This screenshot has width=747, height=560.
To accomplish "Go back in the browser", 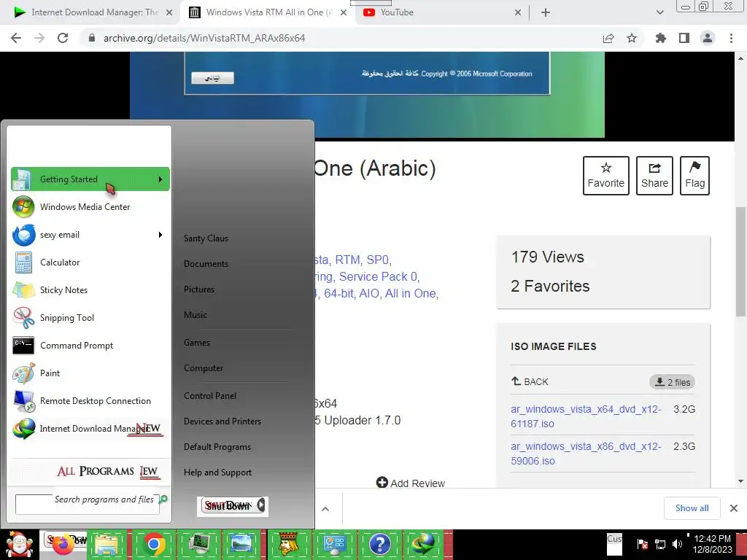I will [16, 38].
